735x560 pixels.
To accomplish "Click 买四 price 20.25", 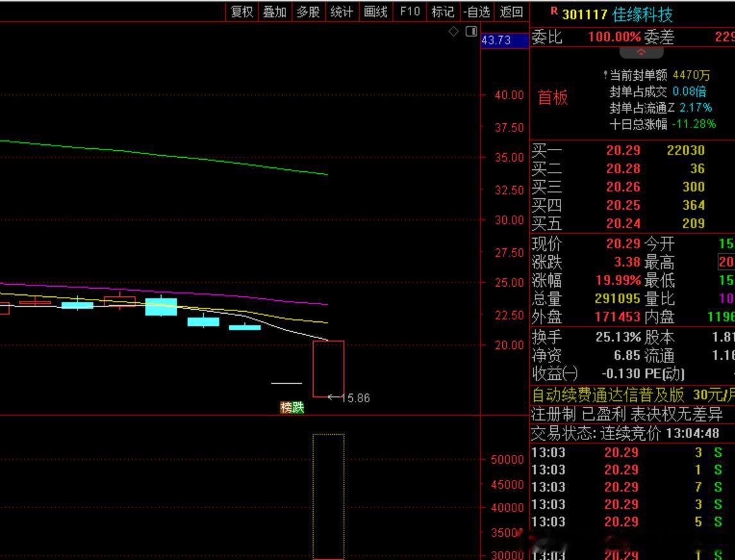I will coord(623,205).
